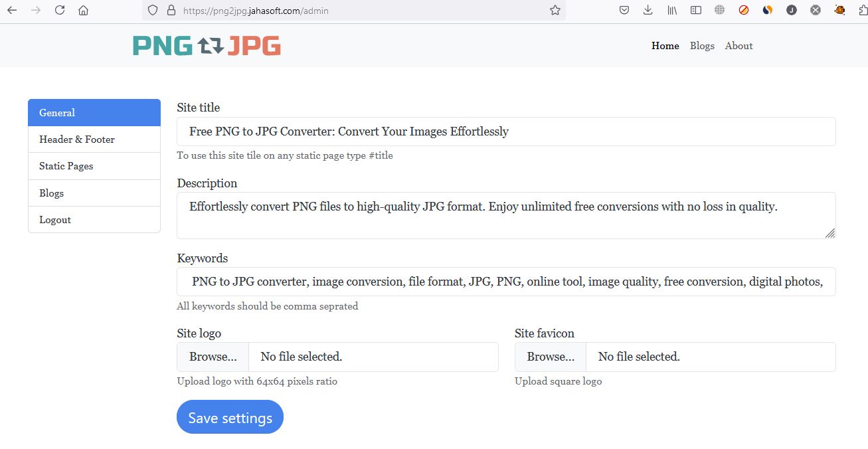Image resolution: width=868 pixels, height=449 pixels.
Task: Reload the current admin page
Action: pyautogui.click(x=60, y=10)
